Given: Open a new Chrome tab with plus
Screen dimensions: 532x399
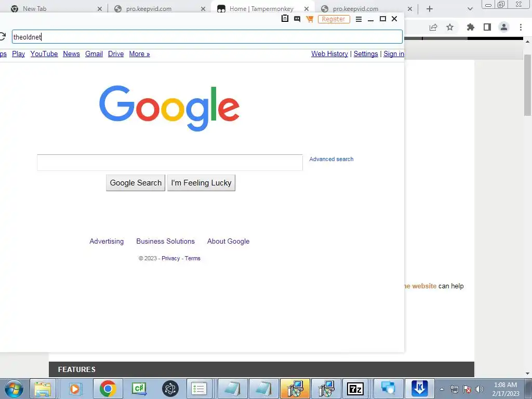Looking at the screenshot, I should (430, 9).
